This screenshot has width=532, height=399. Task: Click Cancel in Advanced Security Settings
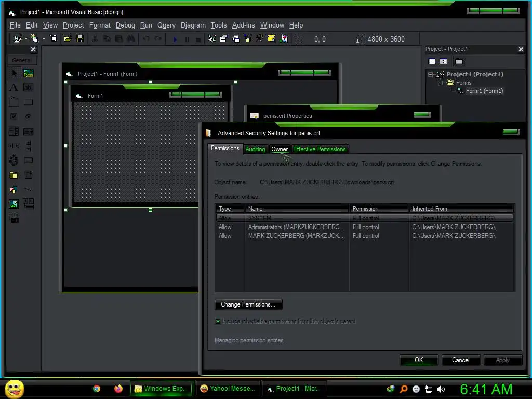(460, 360)
